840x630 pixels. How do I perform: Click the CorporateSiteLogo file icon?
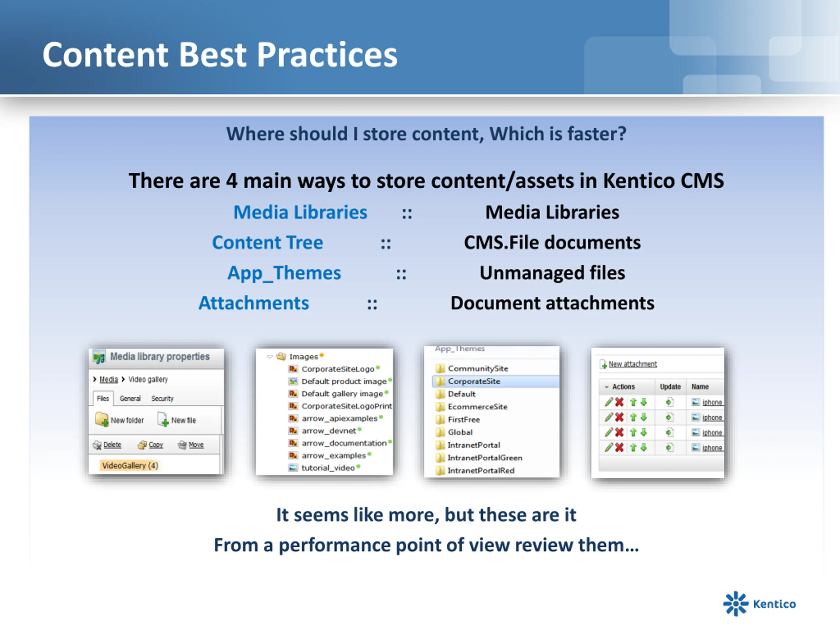pos(293,369)
